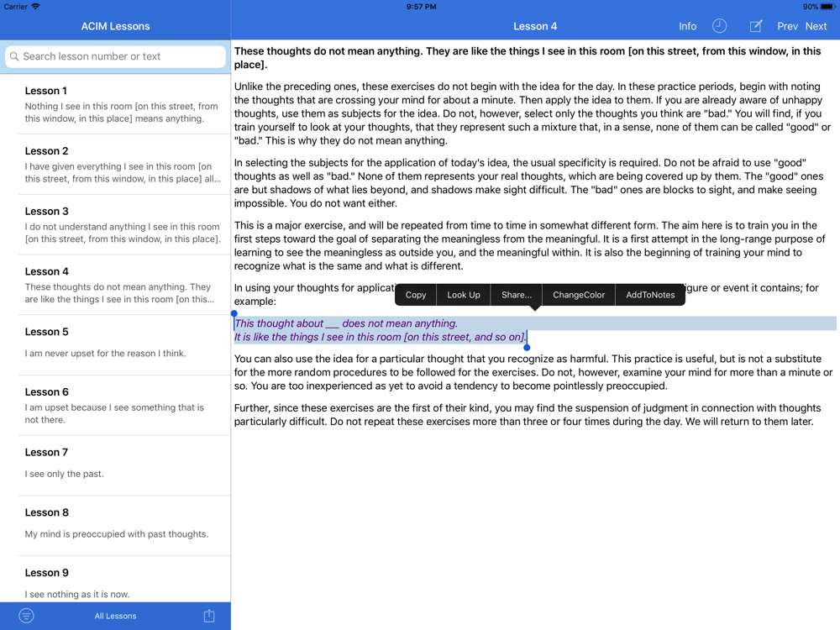Choose Look Up from the selection menu
Image resolution: width=840 pixels, height=630 pixels.
(x=464, y=295)
